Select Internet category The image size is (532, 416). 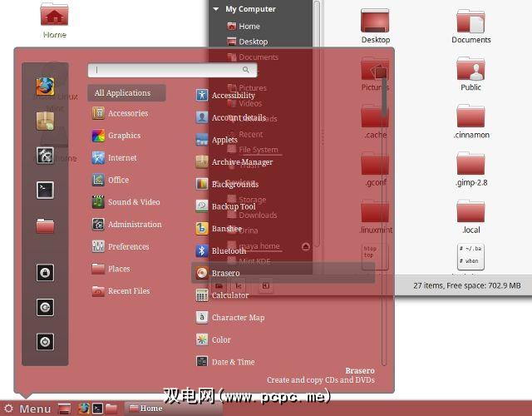pos(115,157)
